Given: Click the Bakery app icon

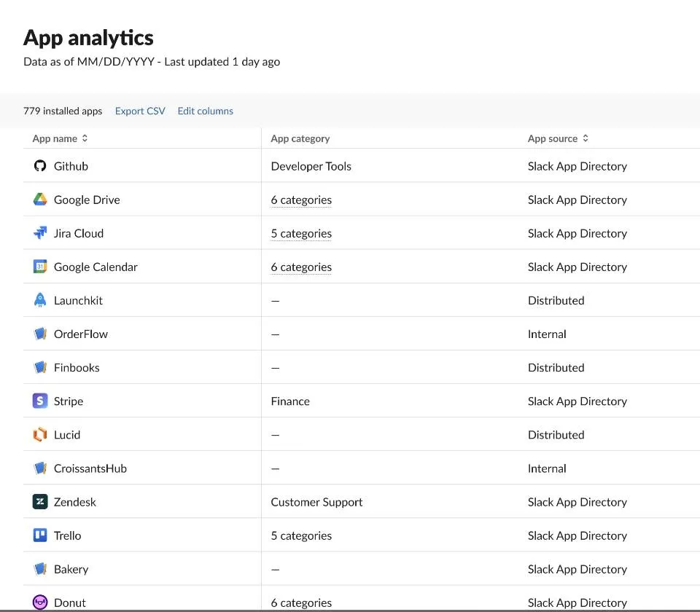Looking at the screenshot, I should pyautogui.click(x=40, y=569).
